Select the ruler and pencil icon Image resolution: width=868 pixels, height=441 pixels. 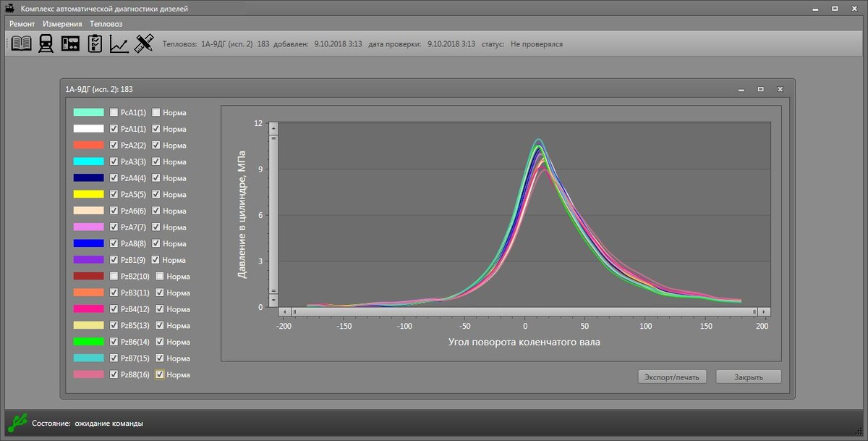tap(144, 43)
